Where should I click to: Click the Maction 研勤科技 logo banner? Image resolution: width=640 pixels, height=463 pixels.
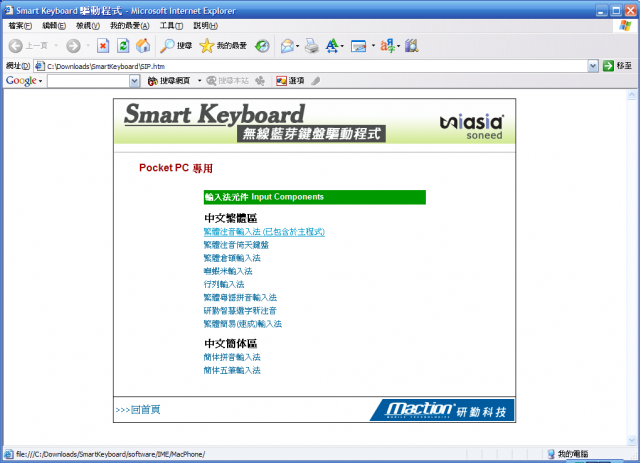coord(442,410)
